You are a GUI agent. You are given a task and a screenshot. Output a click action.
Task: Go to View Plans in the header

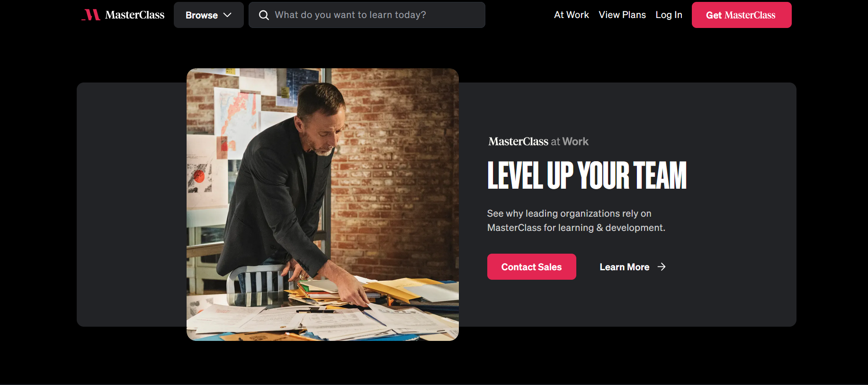(x=622, y=15)
